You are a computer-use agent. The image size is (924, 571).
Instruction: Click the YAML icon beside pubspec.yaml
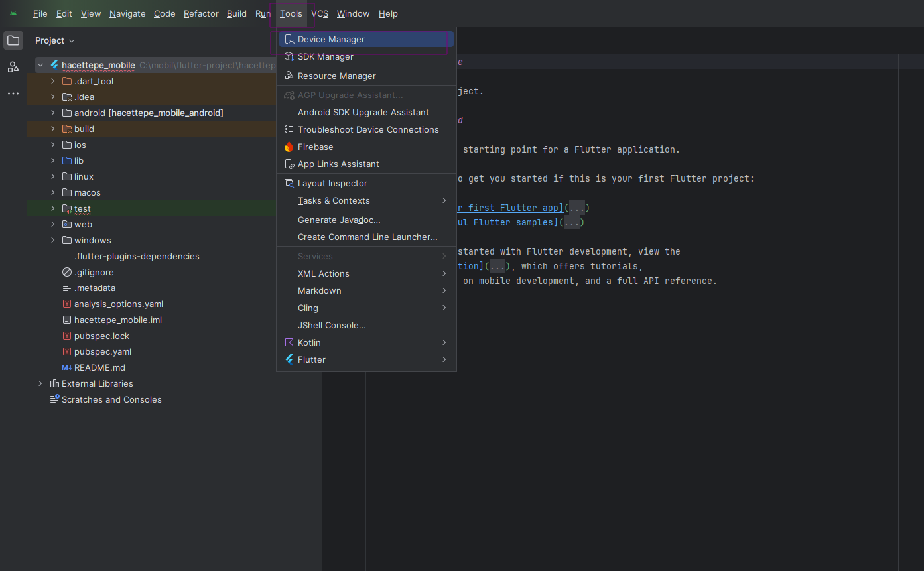coord(66,351)
